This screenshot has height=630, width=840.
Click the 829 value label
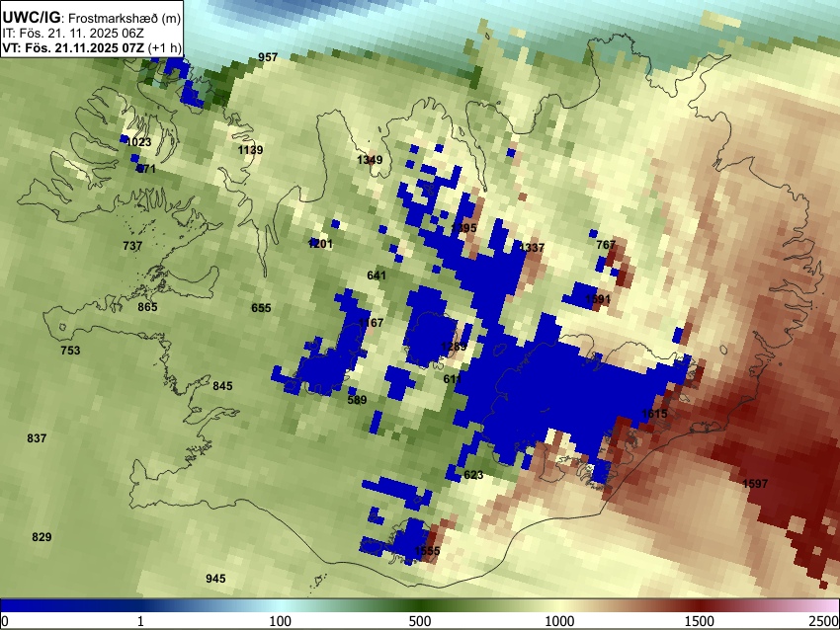click(42, 537)
